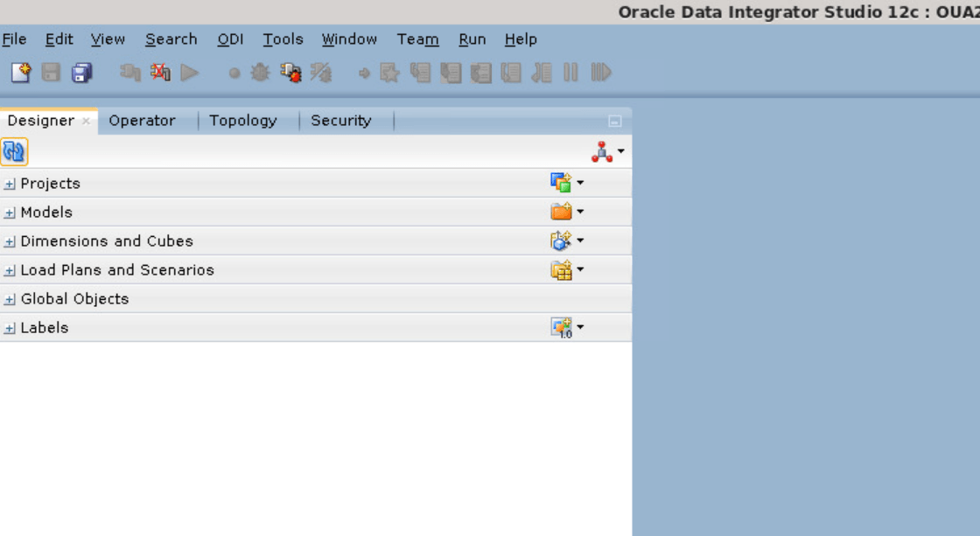Refresh the Designer navigator tree
The width and height of the screenshot is (980, 536).
[14, 150]
